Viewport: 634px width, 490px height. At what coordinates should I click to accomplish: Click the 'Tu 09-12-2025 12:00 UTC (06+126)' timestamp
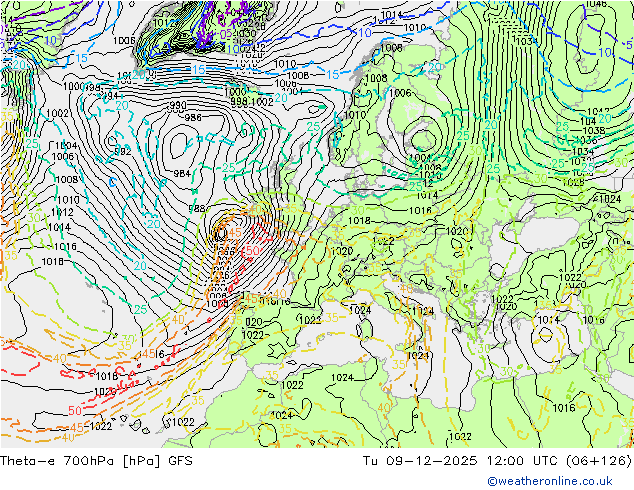[497, 460]
